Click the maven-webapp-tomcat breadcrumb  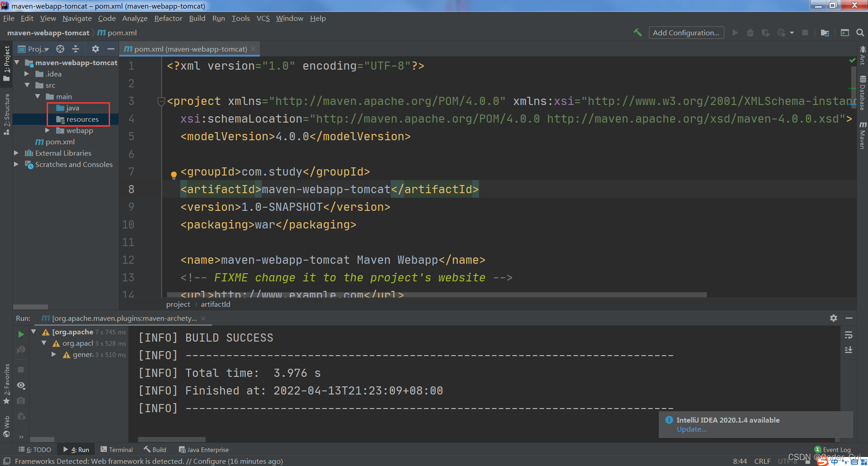(48, 33)
